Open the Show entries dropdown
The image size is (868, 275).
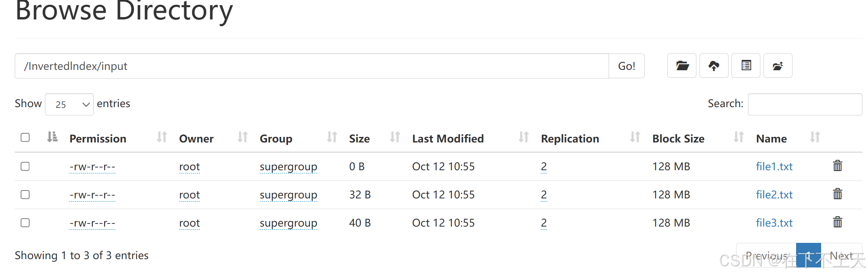click(x=69, y=104)
